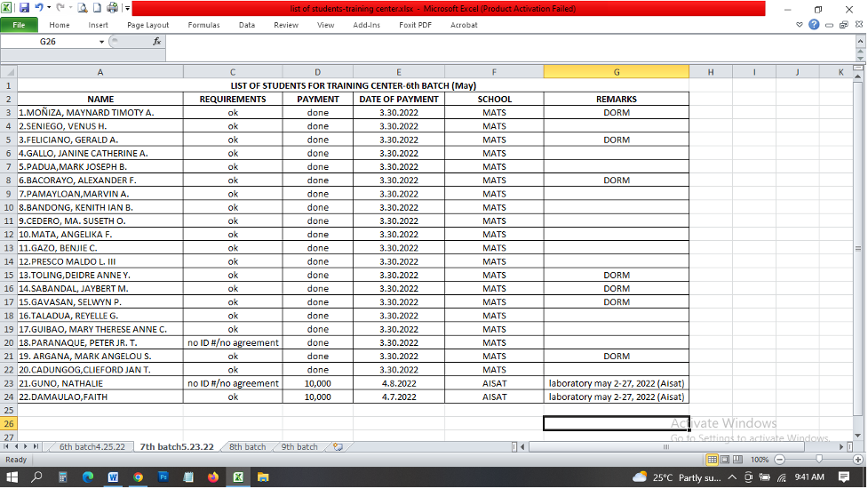Select row 23 header

click(9, 383)
